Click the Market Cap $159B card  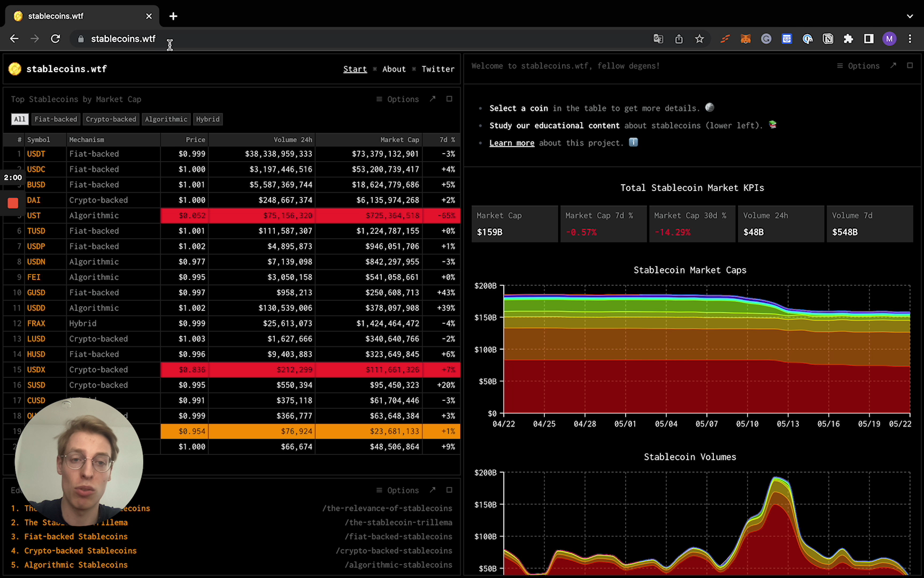coord(514,224)
